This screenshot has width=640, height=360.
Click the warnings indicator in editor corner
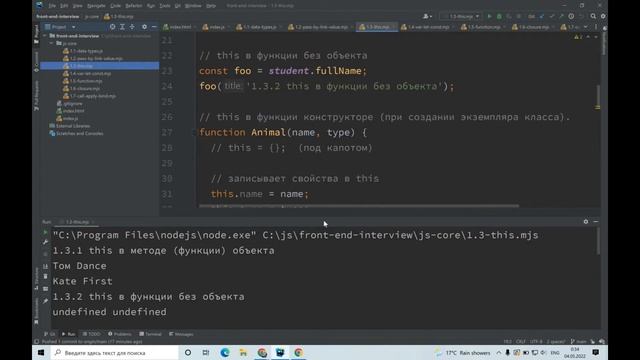(578, 37)
